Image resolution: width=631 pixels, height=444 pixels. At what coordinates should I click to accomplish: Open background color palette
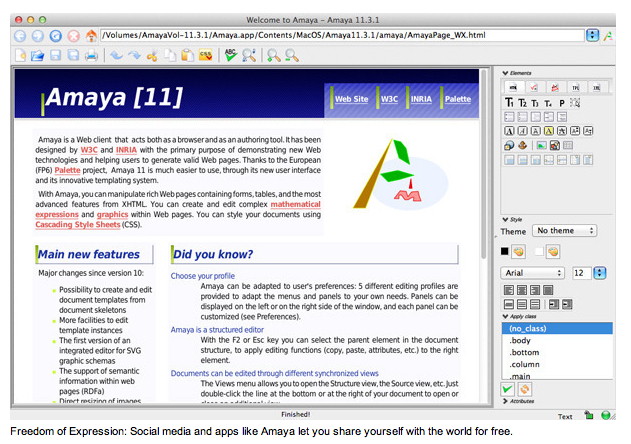[553, 252]
